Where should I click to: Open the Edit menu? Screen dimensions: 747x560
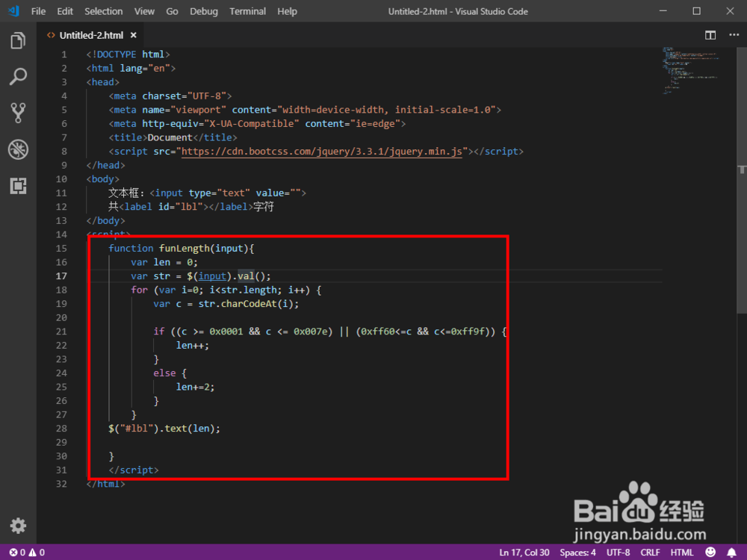click(x=65, y=11)
